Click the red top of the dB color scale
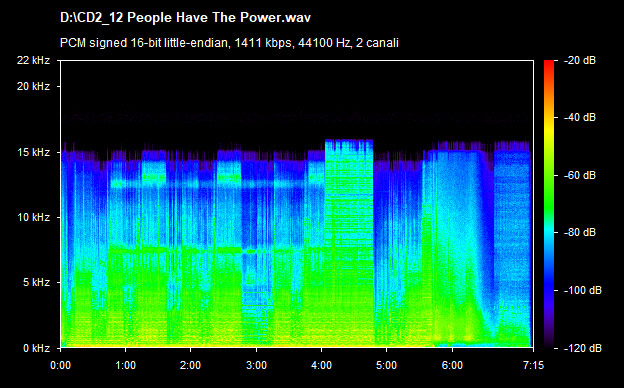624x388 pixels. coord(549,66)
